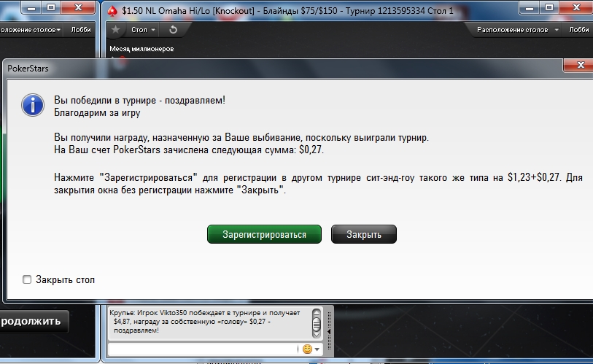Click the PokerStars dialog title
The image size is (593, 364).
28,69
